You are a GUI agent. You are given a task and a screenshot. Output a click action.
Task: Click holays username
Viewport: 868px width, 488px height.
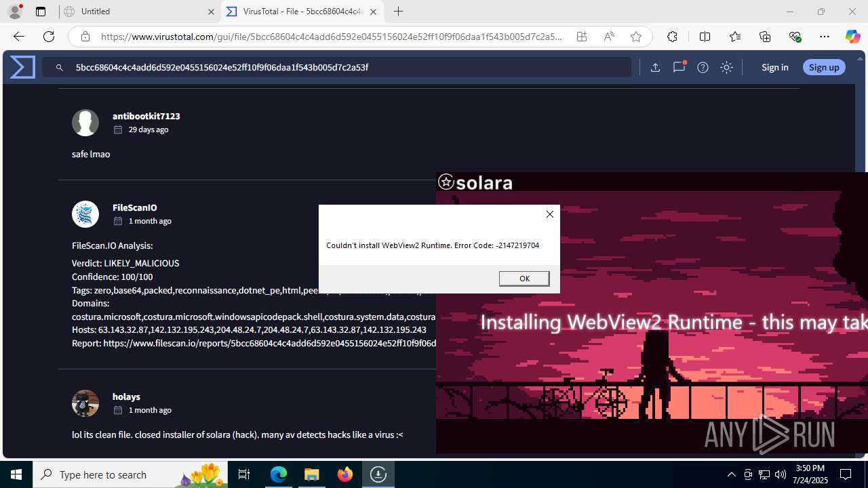pyautogui.click(x=126, y=396)
